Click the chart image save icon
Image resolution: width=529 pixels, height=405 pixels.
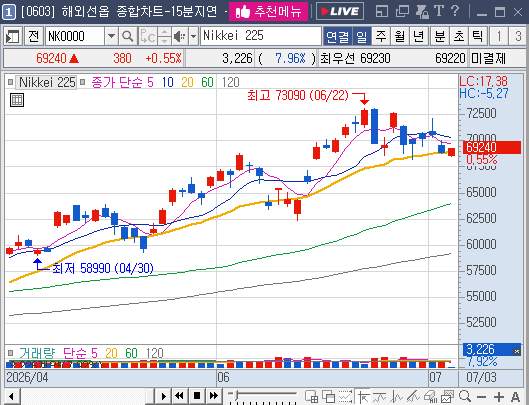448,397
